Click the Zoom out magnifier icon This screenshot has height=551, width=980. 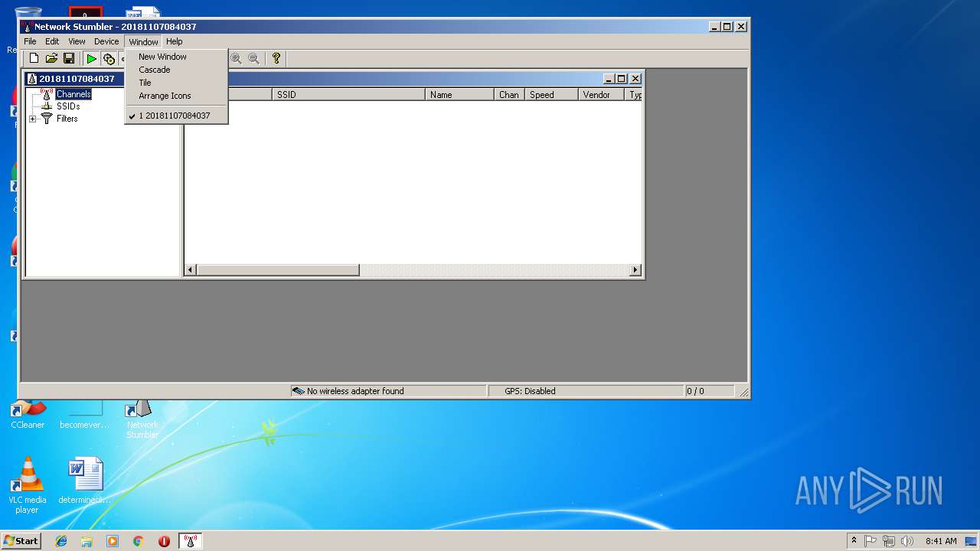253,59
